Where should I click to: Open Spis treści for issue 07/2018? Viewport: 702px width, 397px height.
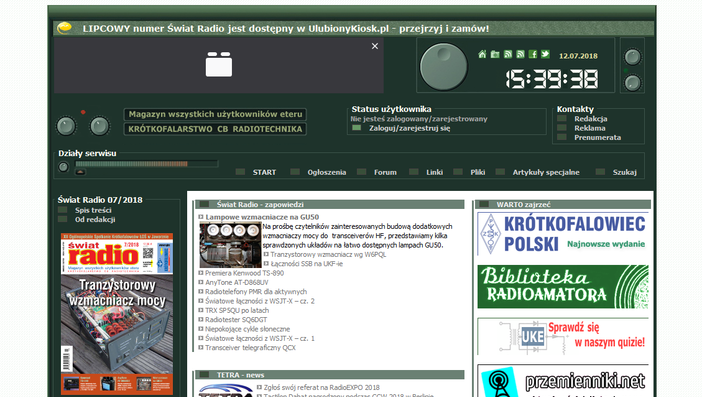(93, 210)
